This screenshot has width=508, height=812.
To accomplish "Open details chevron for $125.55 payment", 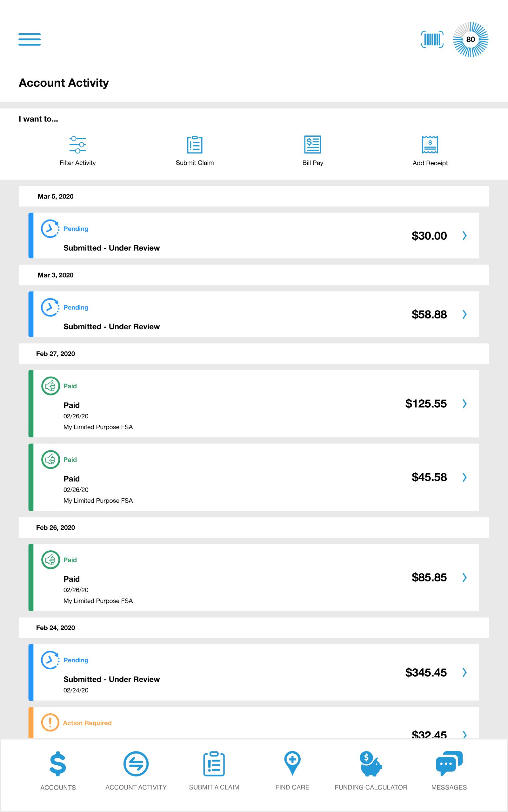I will coord(464,404).
